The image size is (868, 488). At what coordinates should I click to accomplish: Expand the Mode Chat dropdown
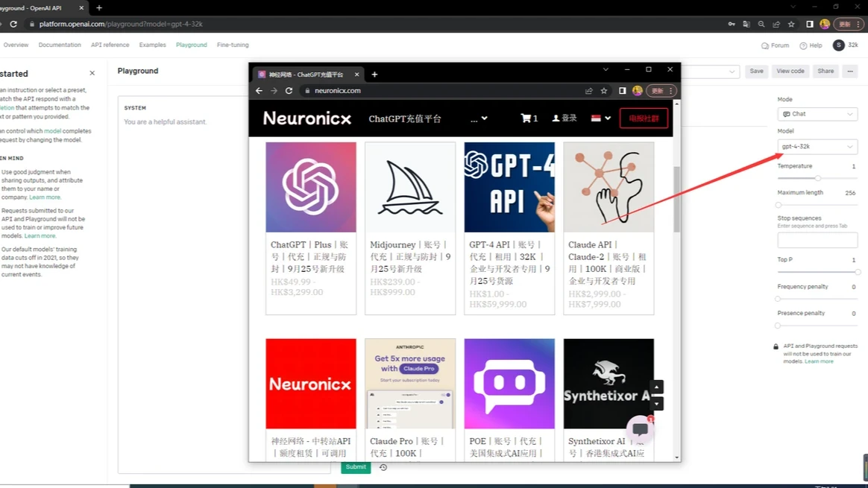[x=817, y=114]
